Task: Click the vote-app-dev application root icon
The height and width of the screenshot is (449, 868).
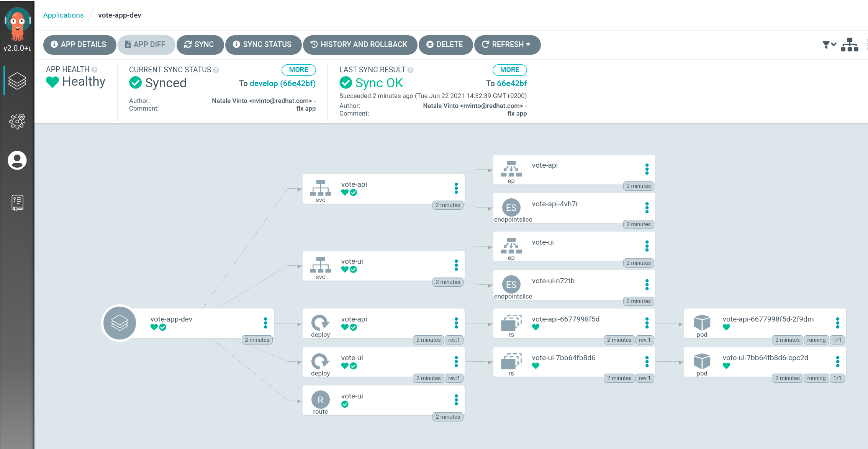Action: [x=120, y=323]
